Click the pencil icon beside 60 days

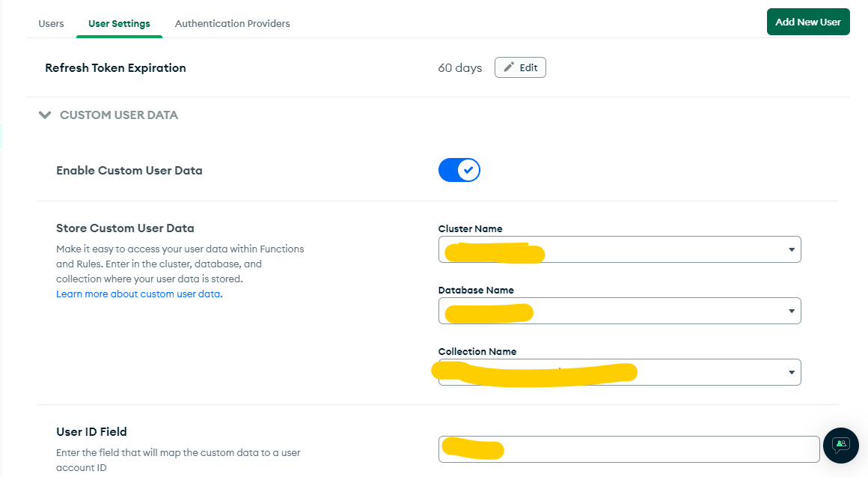pos(509,67)
